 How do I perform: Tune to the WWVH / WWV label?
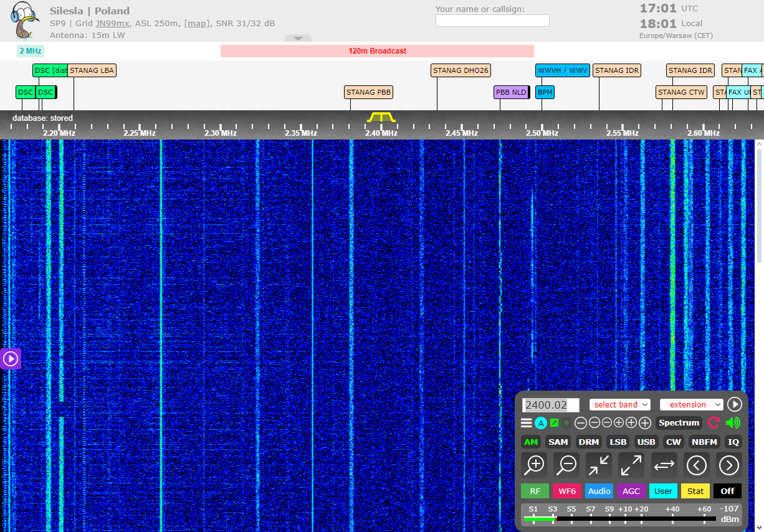click(562, 70)
